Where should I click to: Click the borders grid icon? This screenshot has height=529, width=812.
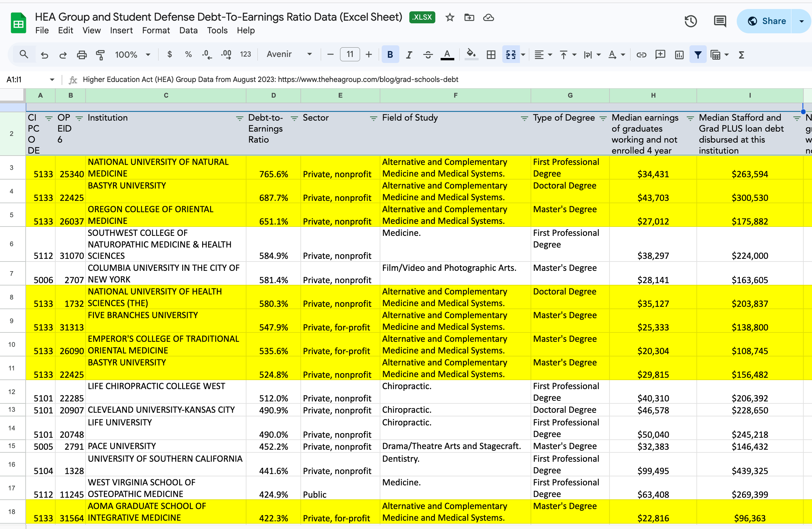point(491,55)
